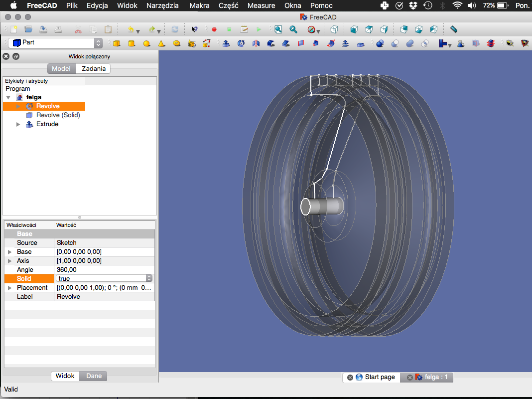Open the workbench selector showing Part
This screenshot has width=532, height=399.
point(55,43)
